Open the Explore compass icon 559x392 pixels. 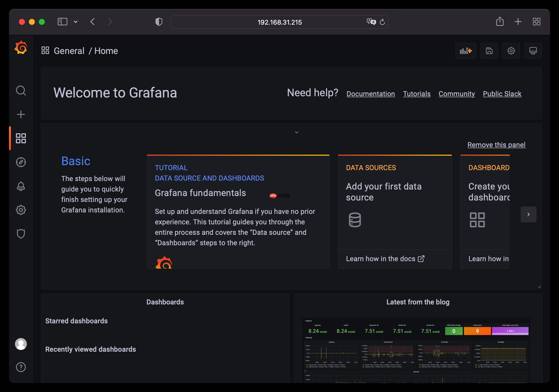pos(21,162)
